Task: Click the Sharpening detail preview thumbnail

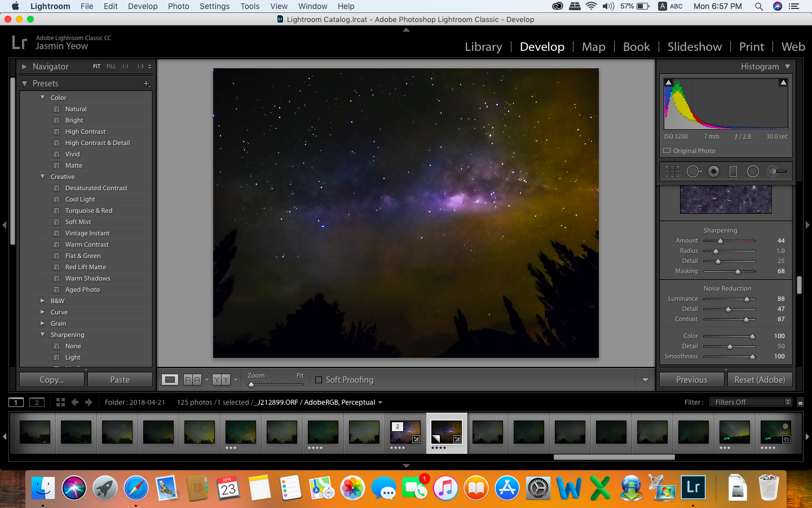Action: tap(726, 200)
